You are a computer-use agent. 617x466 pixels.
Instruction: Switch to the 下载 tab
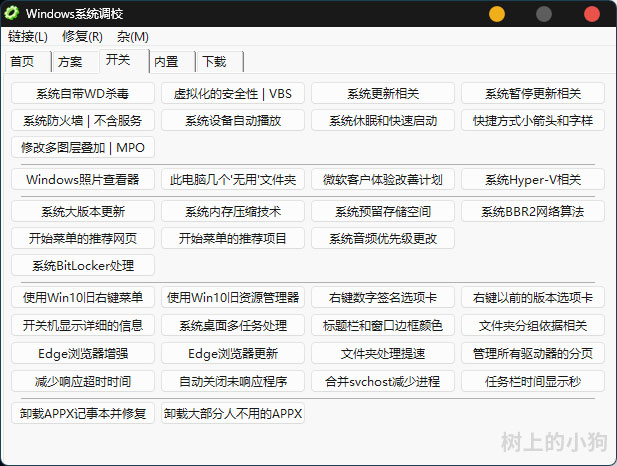click(x=220, y=62)
